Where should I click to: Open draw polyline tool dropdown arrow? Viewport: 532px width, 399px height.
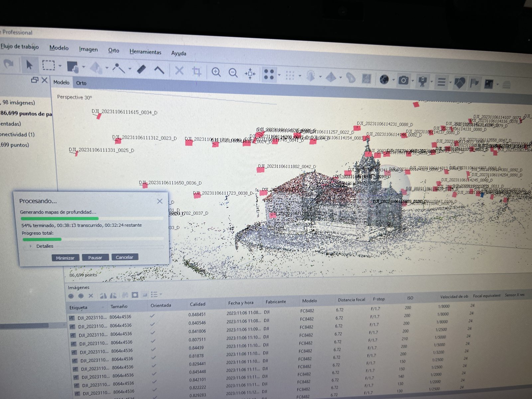(x=130, y=69)
